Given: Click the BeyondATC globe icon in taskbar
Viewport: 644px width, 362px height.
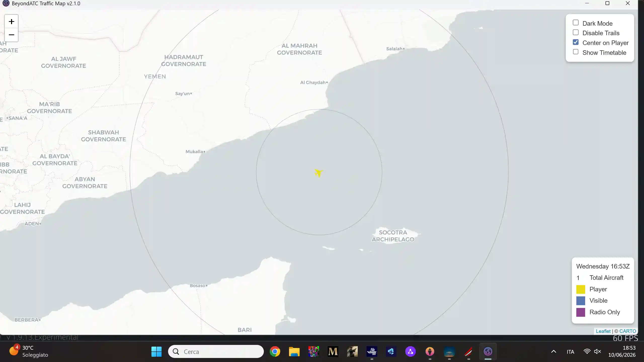Looking at the screenshot, I should pos(488,351).
